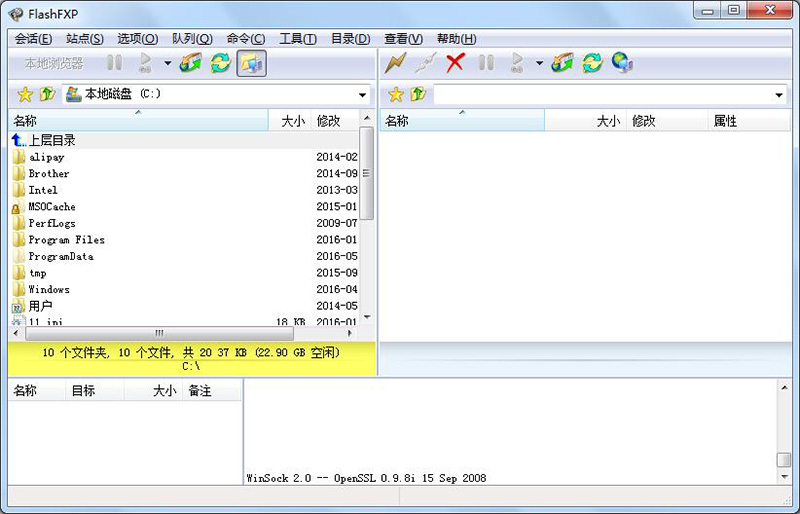
Task: Go to 上层目录 parent directory entry
Action: click(x=51, y=141)
